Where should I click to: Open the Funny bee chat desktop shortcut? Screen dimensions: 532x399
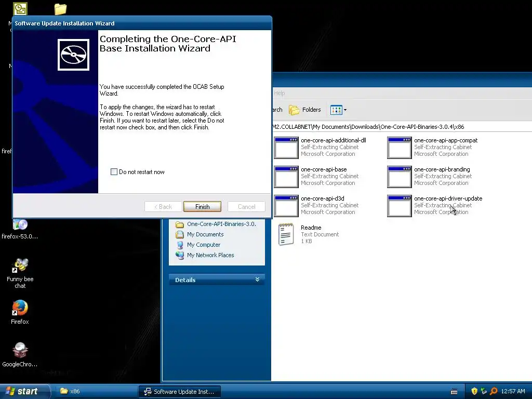point(20,273)
